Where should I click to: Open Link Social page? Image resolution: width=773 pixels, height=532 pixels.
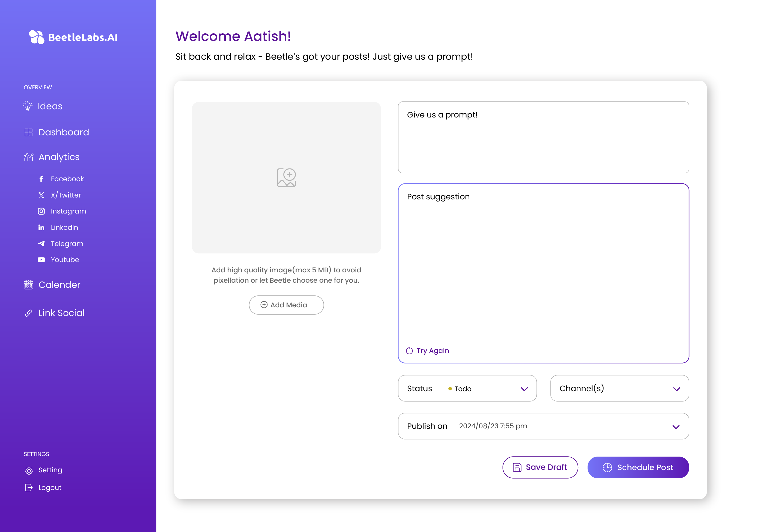click(61, 313)
